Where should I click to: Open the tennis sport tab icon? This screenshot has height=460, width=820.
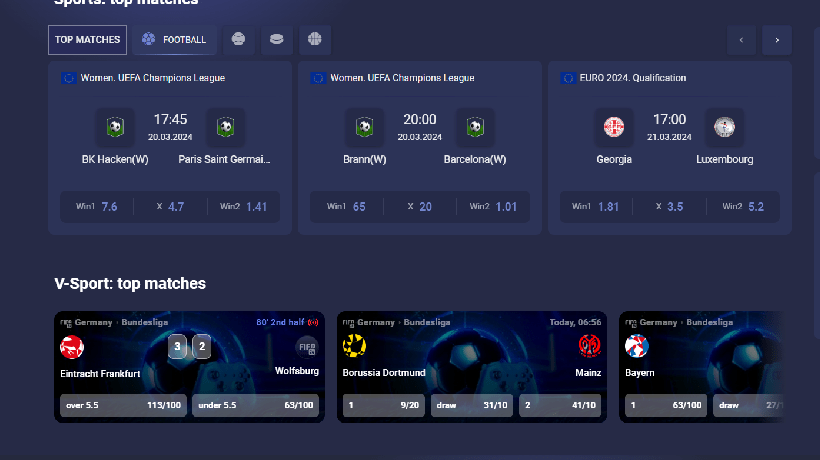[238, 40]
